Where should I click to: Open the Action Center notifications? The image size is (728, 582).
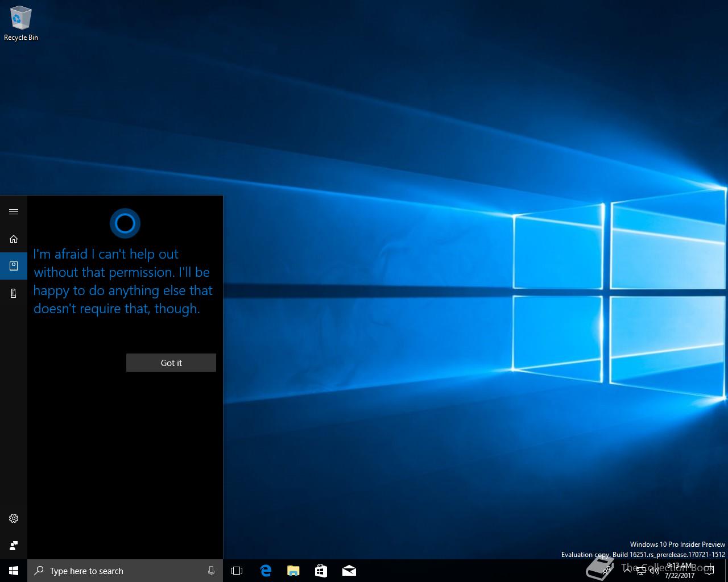click(709, 571)
